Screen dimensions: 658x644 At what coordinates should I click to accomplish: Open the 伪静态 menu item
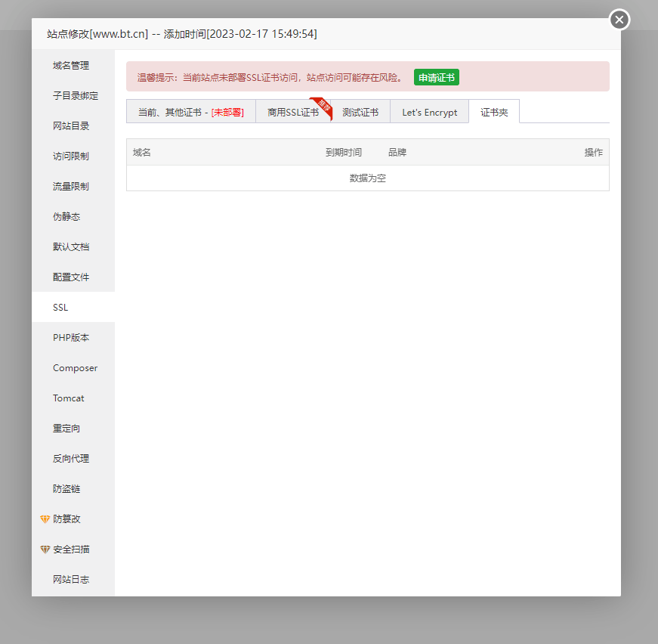tap(66, 217)
